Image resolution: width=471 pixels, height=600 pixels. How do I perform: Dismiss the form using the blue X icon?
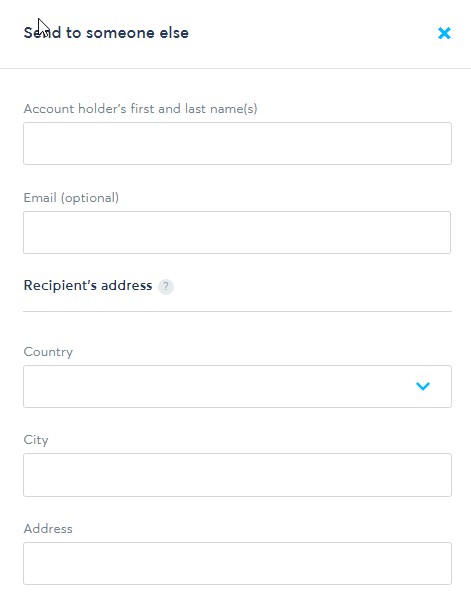coord(444,33)
